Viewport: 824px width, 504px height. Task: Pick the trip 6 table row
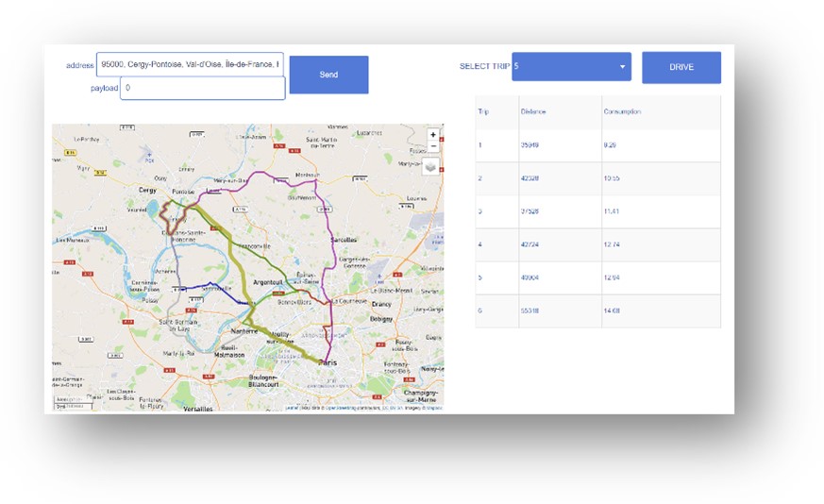597,311
